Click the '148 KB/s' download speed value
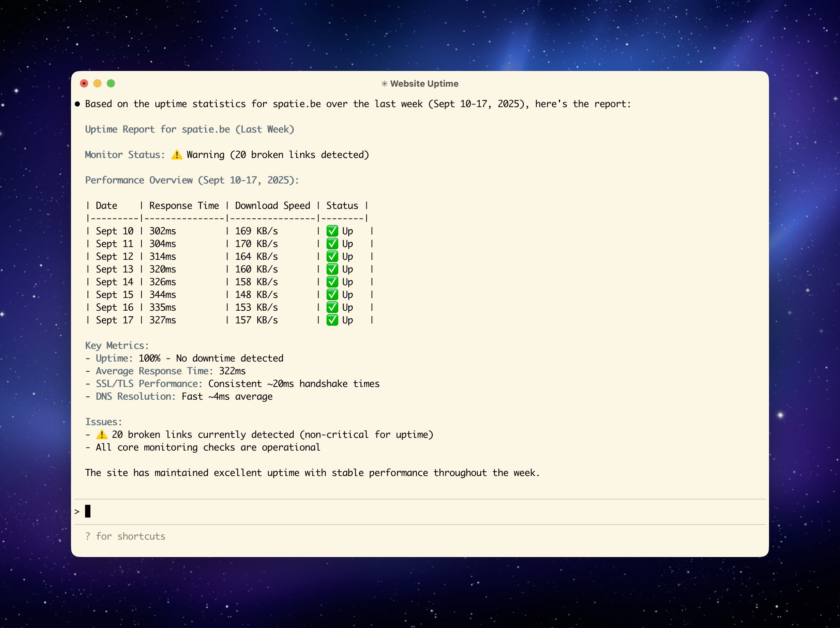This screenshot has width=840, height=628. pyautogui.click(x=256, y=295)
